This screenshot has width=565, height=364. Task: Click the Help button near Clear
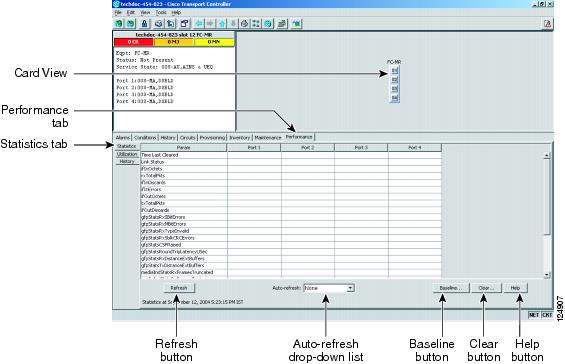tap(515, 288)
